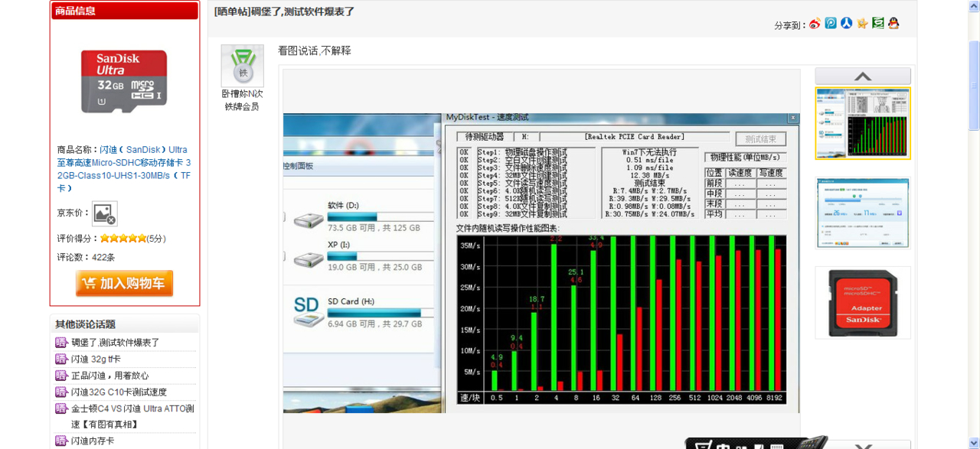
Task: Open topic 闪迪32G C10卡测试速度
Action: pyautogui.click(x=119, y=392)
